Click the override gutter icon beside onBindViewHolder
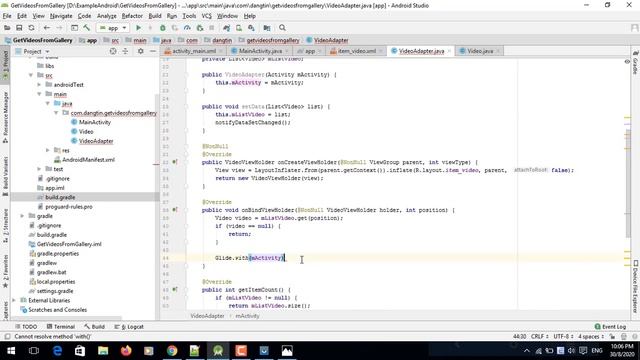This screenshot has width=640, height=360. (x=175, y=210)
